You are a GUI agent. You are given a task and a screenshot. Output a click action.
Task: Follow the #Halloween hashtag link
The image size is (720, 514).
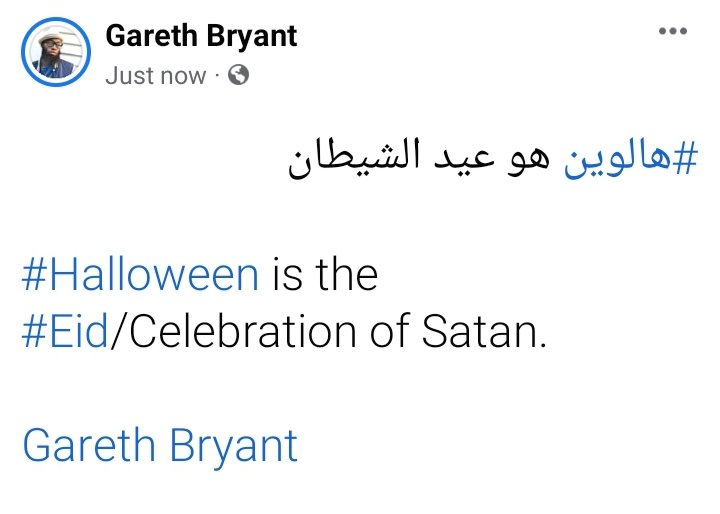pos(140,274)
